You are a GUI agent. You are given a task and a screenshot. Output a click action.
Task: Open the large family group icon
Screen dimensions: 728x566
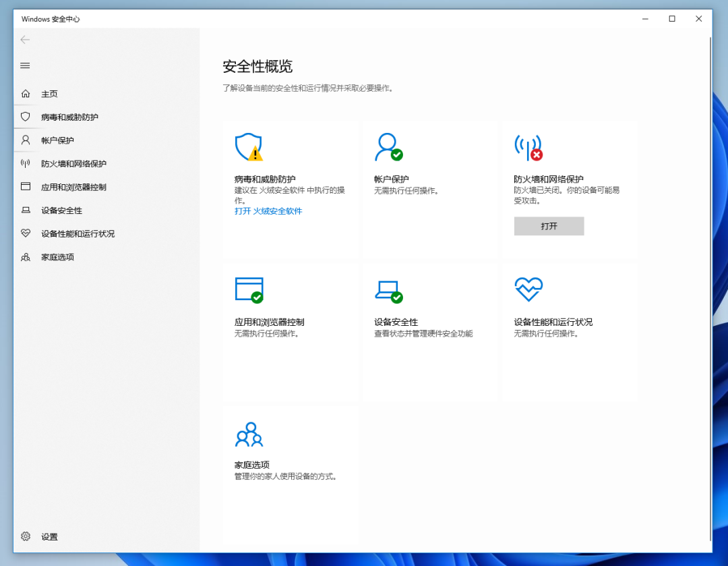[x=249, y=434]
